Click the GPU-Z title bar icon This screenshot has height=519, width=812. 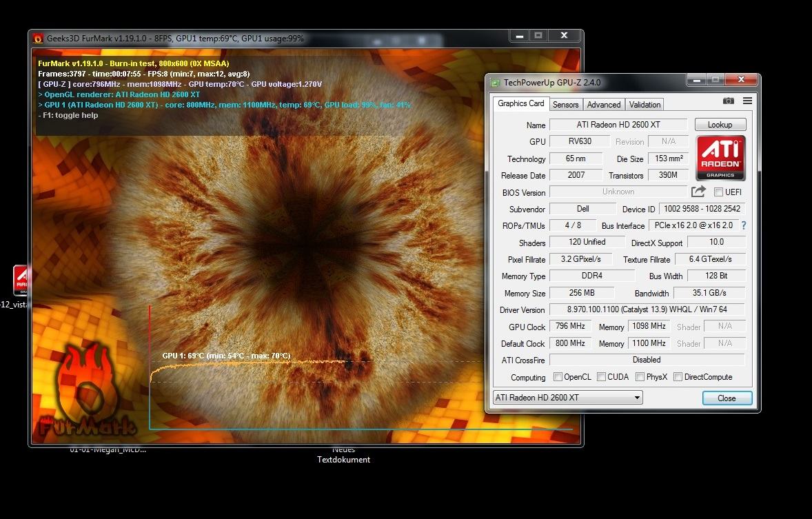point(496,82)
